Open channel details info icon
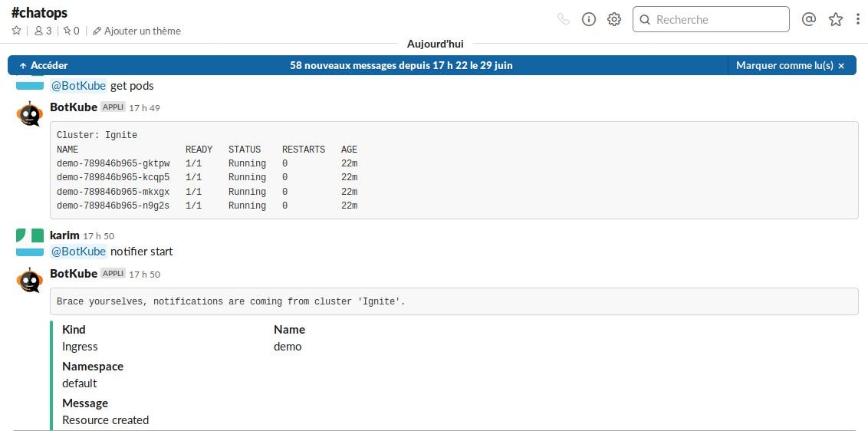Viewport: 868px width, 431px height. click(x=588, y=19)
